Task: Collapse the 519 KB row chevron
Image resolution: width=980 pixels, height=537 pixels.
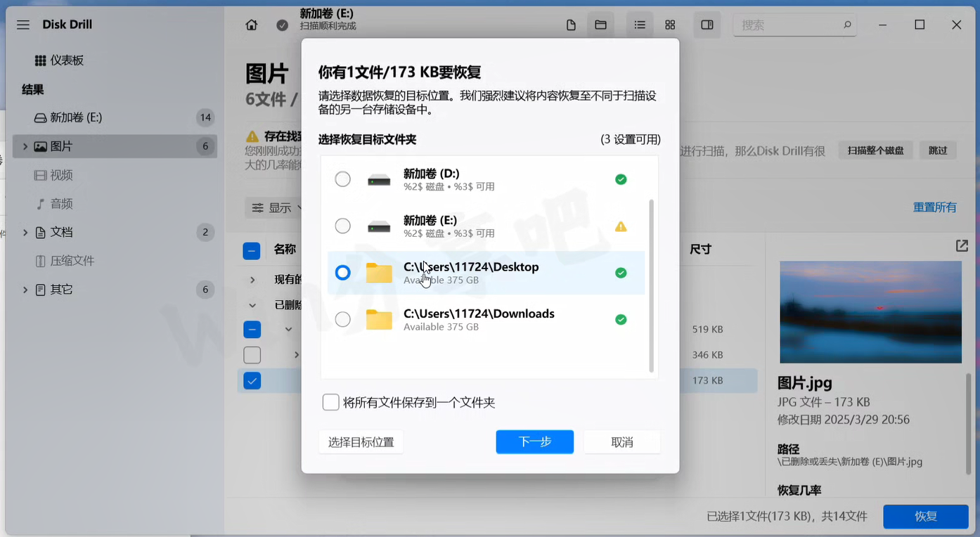Action: (288, 329)
